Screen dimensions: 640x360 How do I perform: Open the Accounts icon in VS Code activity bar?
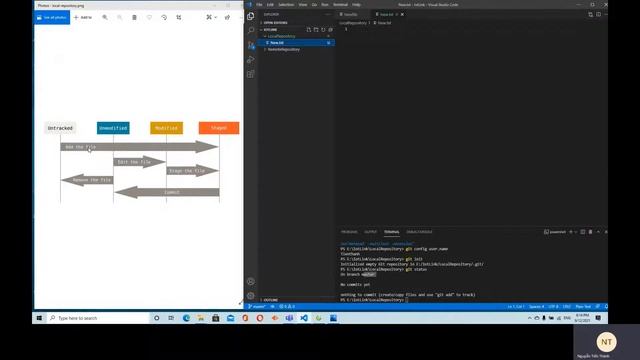pos(251,281)
